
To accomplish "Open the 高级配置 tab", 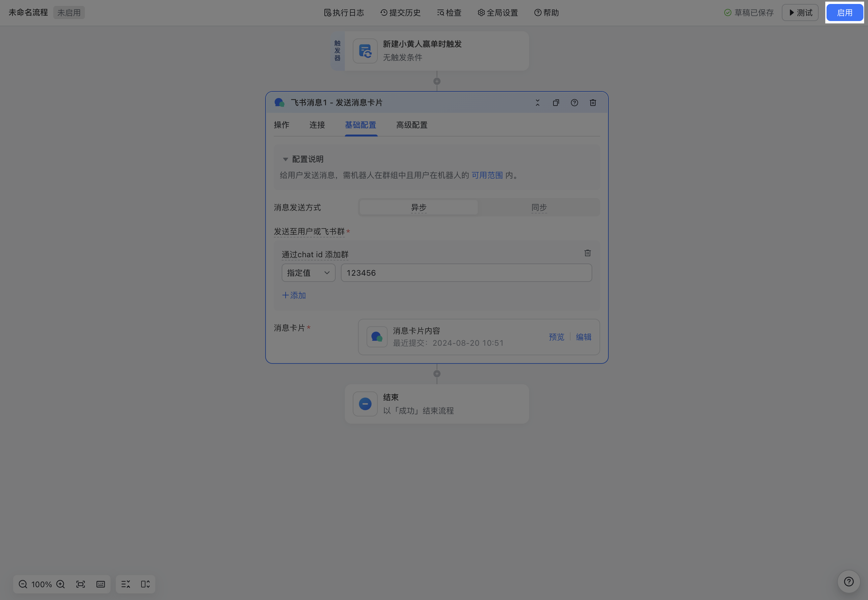I will point(412,125).
